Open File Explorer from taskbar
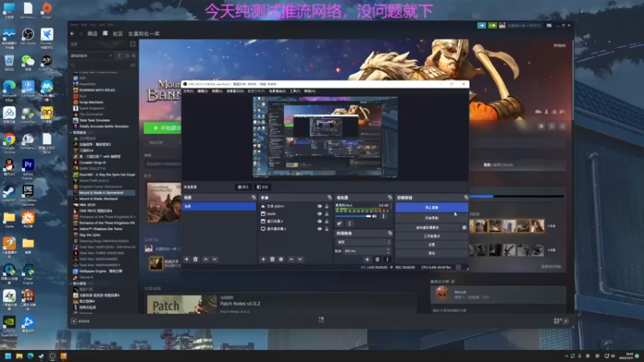This screenshot has height=362, width=644. coord(19,356)
